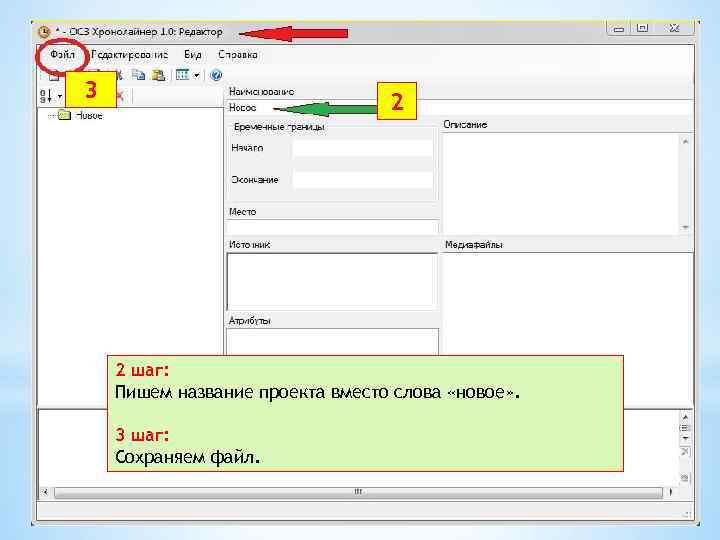The height and width of the screenshot is (540, 720).
Task: Minimize the Хронолайнер editor window
Action: tap(619, 29)
